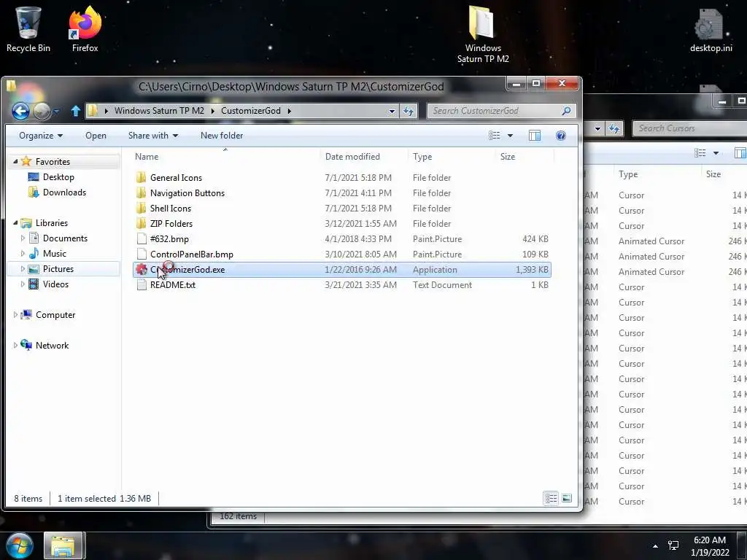The height and width of the screenshot is (560, 747).
Task: Select Pictures in the navigation pane
Action: tap(58, 268)
